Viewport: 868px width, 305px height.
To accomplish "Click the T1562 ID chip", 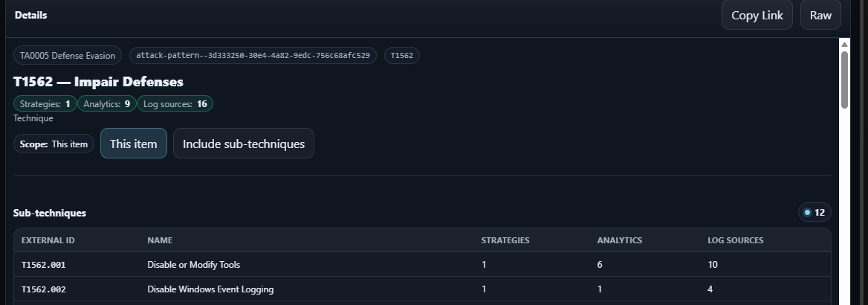I will coord(401,56).
